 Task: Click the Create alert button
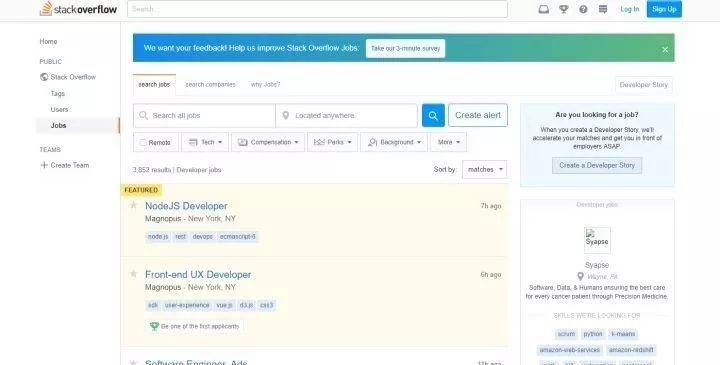pos(478,115)
